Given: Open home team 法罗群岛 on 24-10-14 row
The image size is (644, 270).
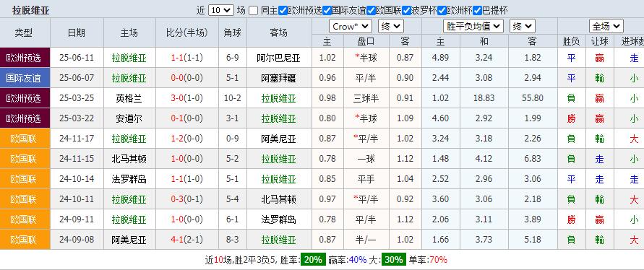Looking at the screenshot, I should pos(129,179).
